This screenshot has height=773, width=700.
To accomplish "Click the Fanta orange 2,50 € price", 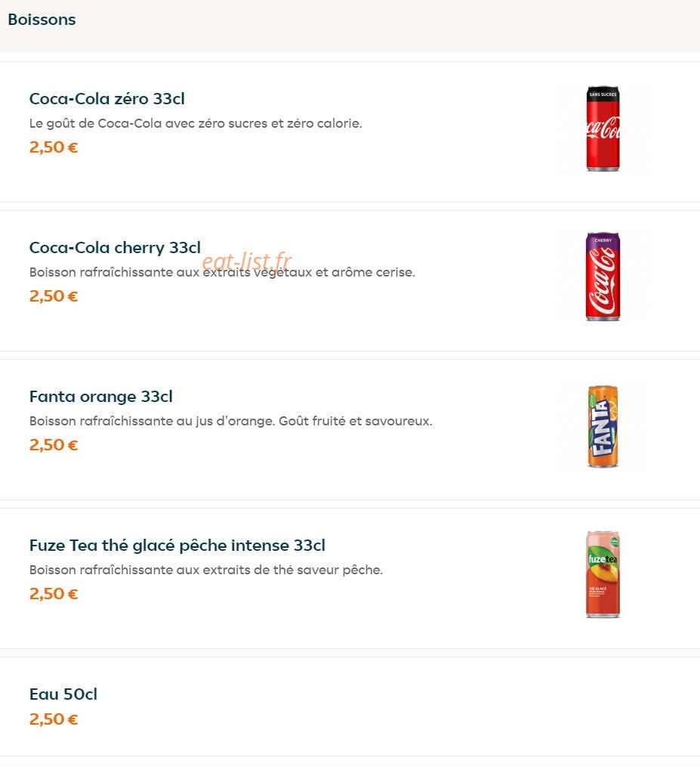I will pyautogui.click(x=54, y=444).
